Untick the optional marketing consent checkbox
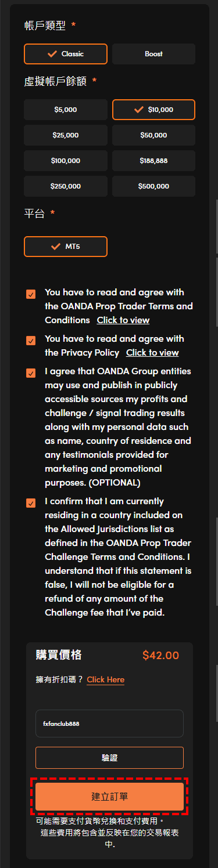Screen dimensions: 218x868 (31, 373)
